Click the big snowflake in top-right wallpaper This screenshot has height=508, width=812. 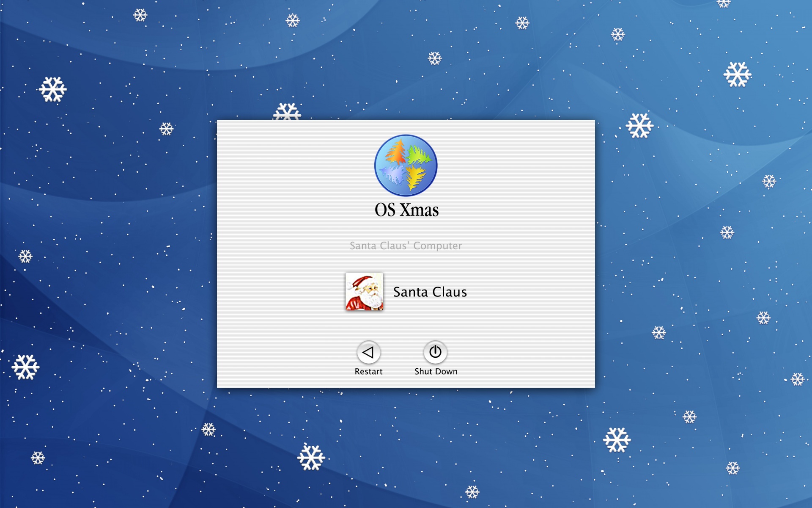point(737,75)
